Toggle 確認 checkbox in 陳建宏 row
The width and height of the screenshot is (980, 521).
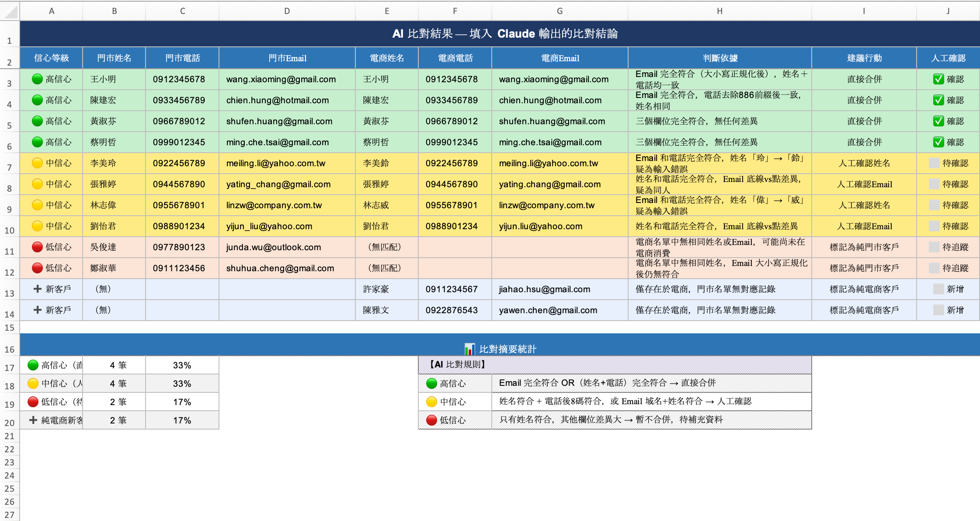938,100
